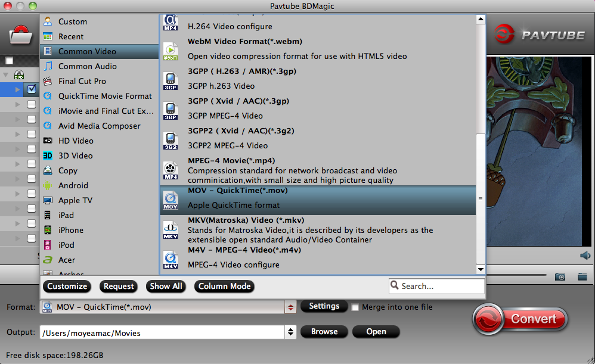Click the format list scroll-down arrow
The width and height of the screenshot is (595, 364).
coord(481,269)
